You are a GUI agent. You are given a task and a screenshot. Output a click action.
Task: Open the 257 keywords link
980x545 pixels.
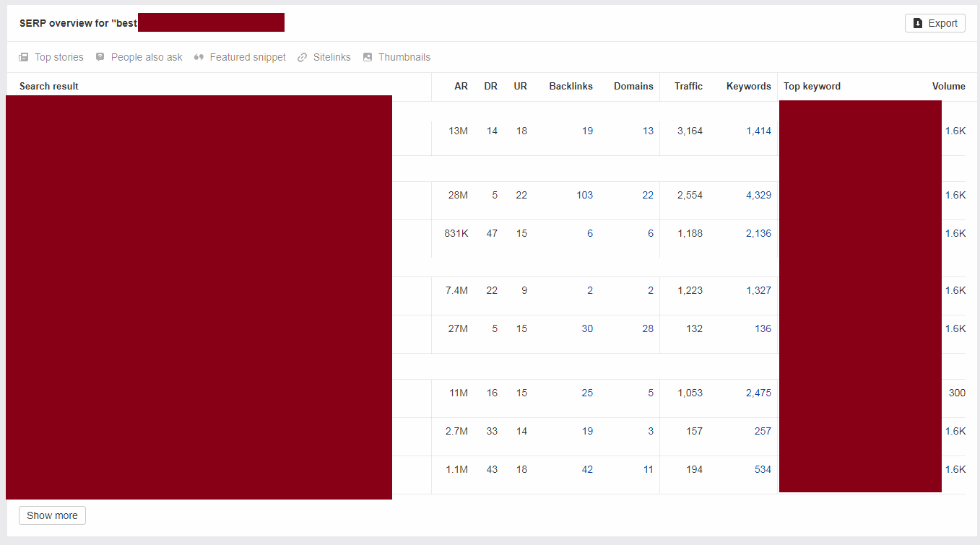click(x=763, y=431)
